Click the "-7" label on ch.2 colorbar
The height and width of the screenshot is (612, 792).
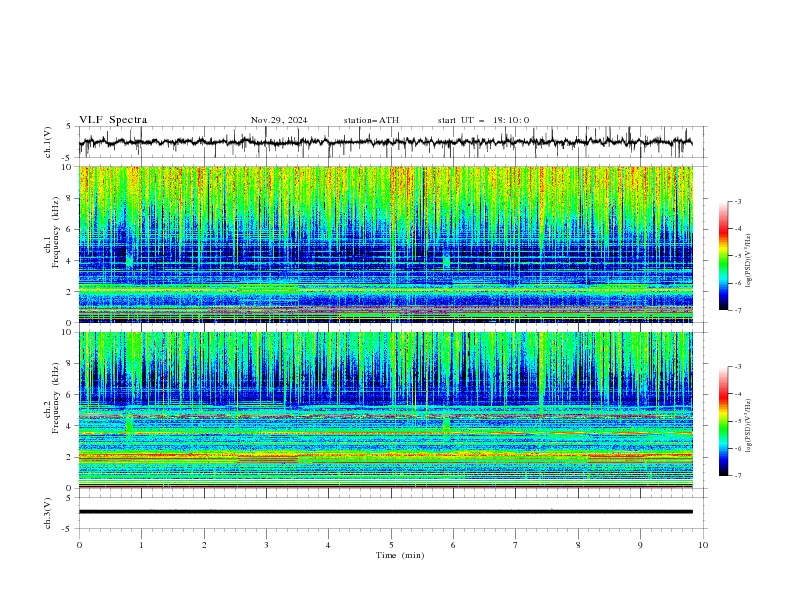click(x=737, y=476)
